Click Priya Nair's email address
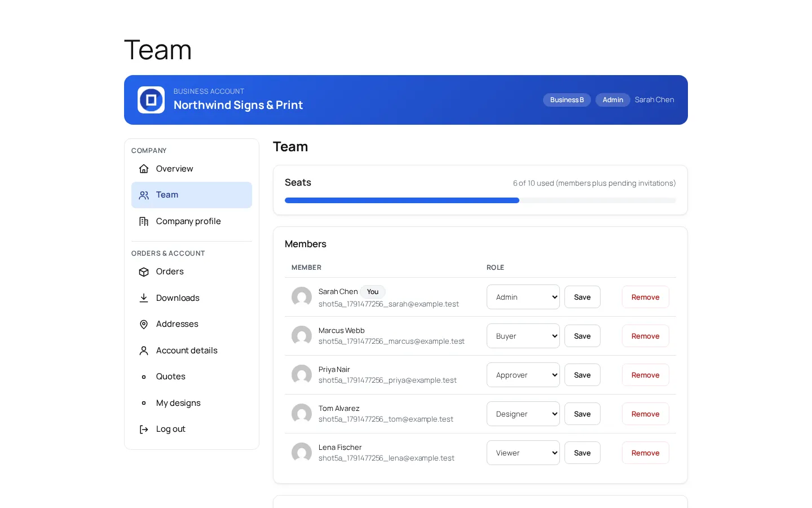 pos(387,380)
